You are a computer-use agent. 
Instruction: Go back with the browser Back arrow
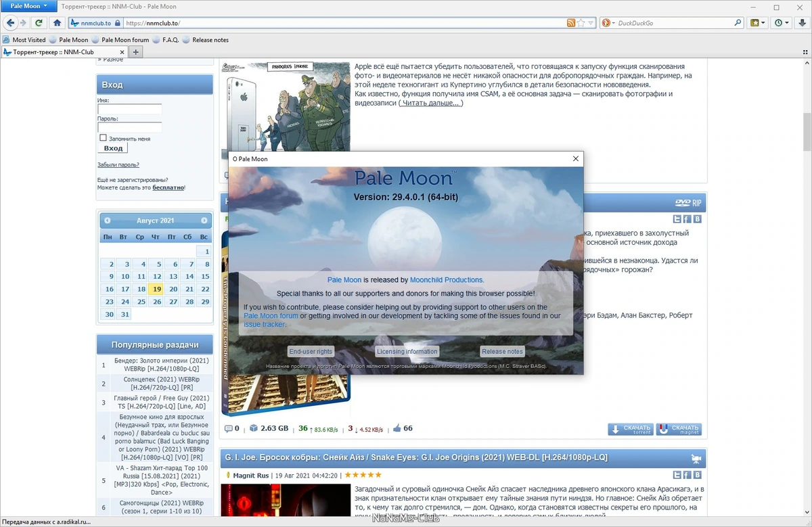click(x=10, y=22)
